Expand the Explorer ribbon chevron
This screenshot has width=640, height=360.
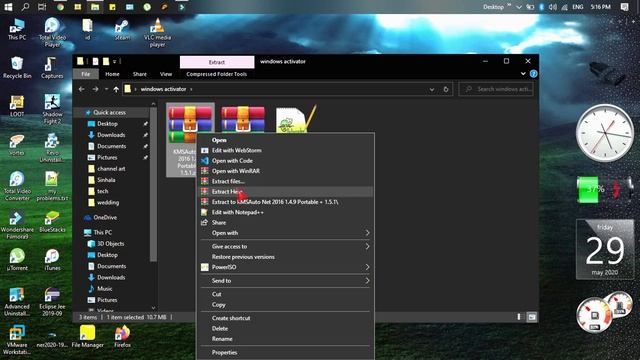point(523,74)
